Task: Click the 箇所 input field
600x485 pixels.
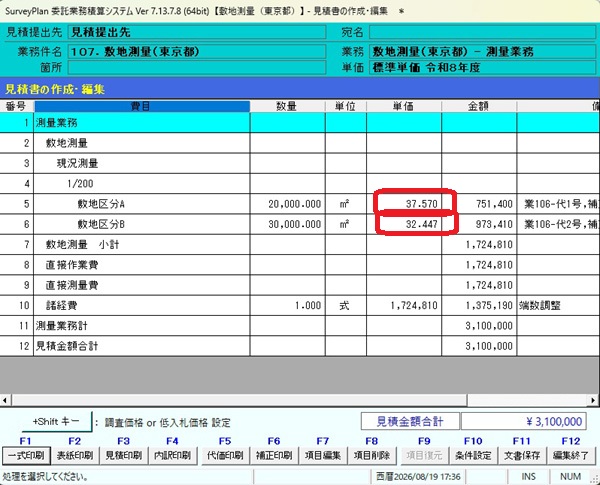Action: [197, 67]
